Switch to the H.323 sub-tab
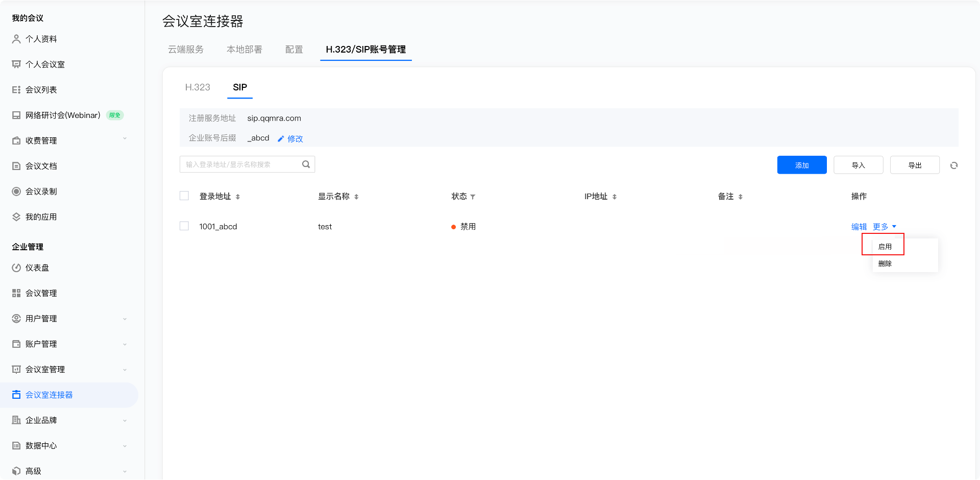 (198, 87)
